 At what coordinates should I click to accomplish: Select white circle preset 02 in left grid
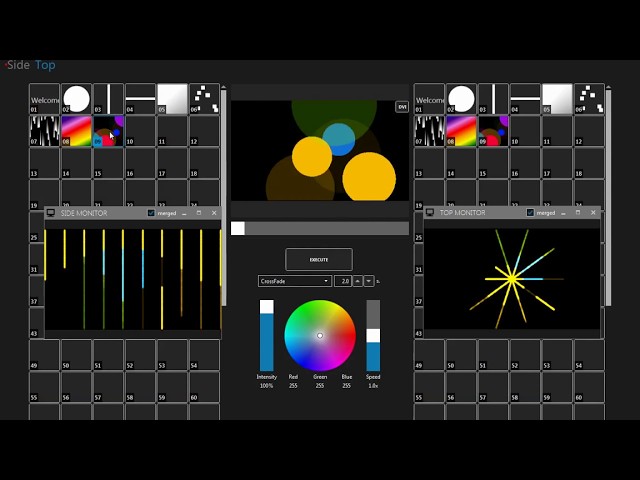coord(76,99)
